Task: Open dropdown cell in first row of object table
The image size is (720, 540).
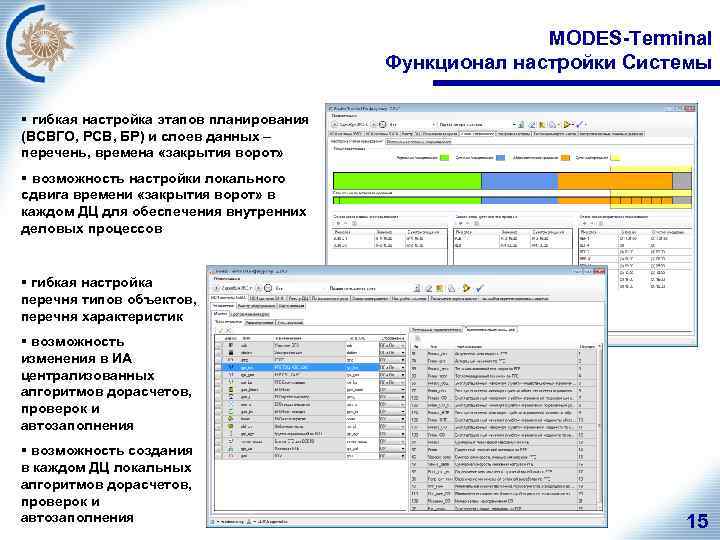Action: point(393,345)
